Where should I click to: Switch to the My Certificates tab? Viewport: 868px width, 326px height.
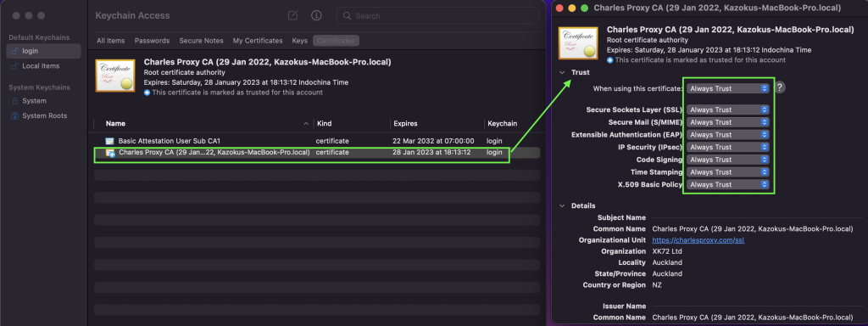pyautogui.click(x=258, y=41)
